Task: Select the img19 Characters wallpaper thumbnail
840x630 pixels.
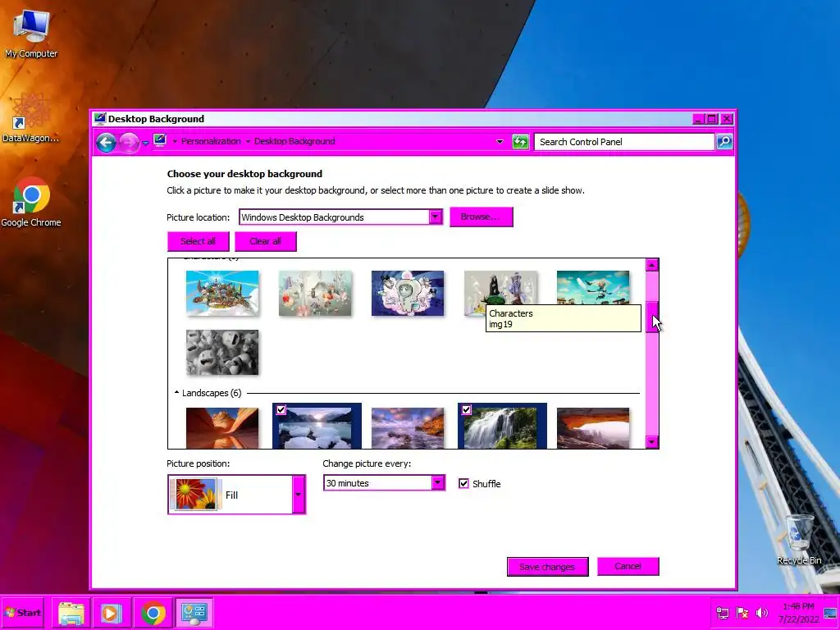Action: (500, 290)
